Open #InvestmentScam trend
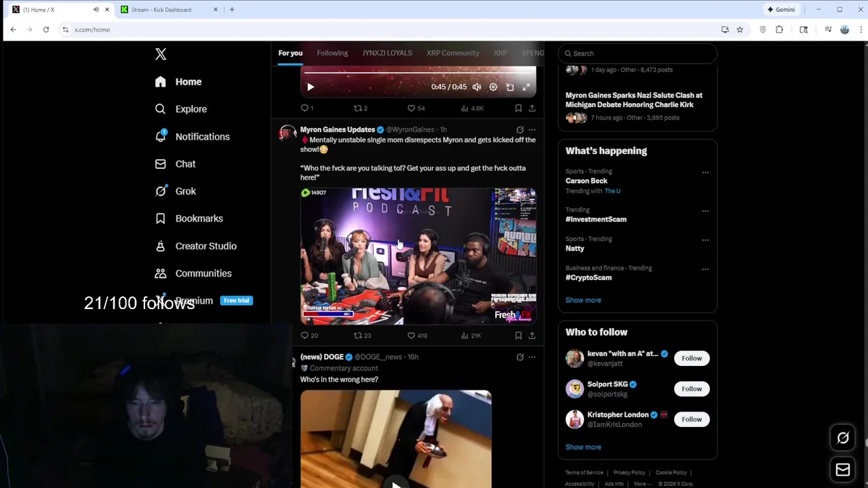The image size is (868, 488). (596, 220)
